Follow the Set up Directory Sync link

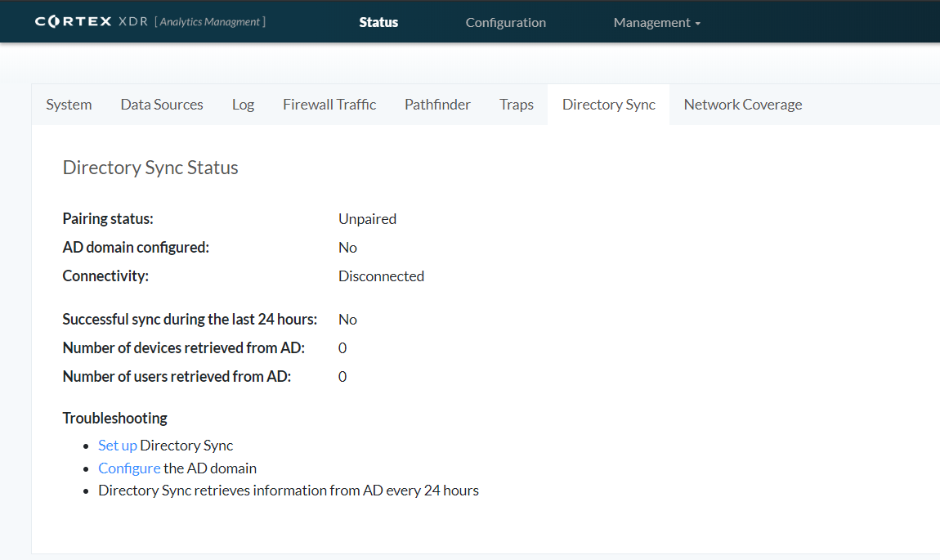pos(118,446)
